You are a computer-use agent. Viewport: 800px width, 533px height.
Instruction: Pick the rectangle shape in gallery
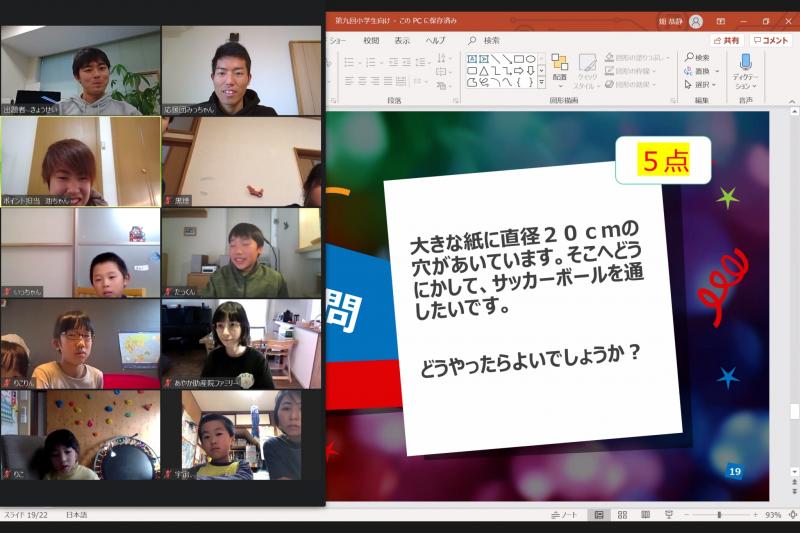point(519,59)
